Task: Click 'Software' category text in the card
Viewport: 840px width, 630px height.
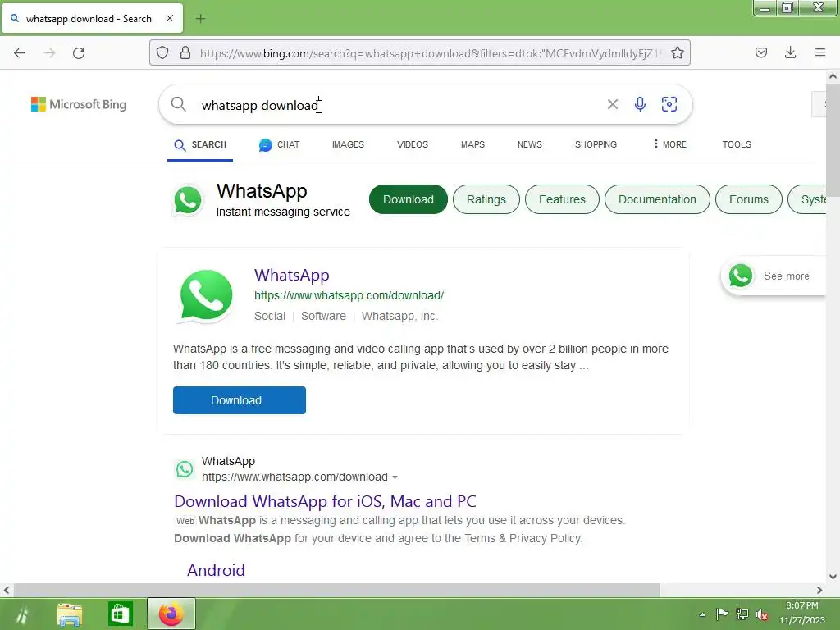Action: coord(323,316)
